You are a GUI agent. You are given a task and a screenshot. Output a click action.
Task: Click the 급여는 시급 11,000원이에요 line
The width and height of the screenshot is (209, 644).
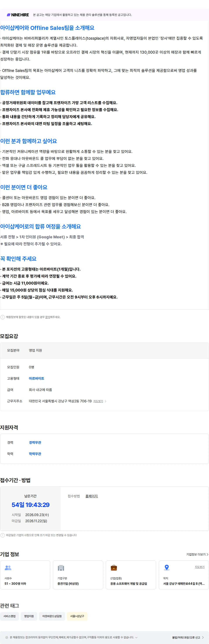click(x=24, y=283)
